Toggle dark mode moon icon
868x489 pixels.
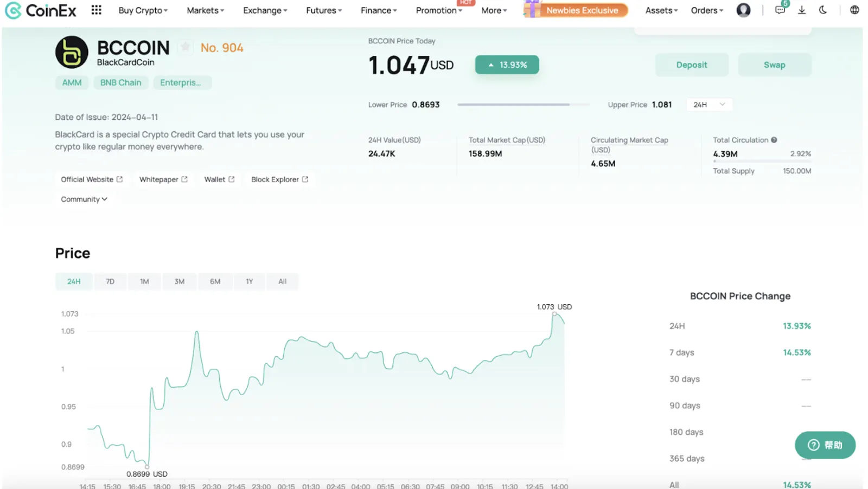823,10
